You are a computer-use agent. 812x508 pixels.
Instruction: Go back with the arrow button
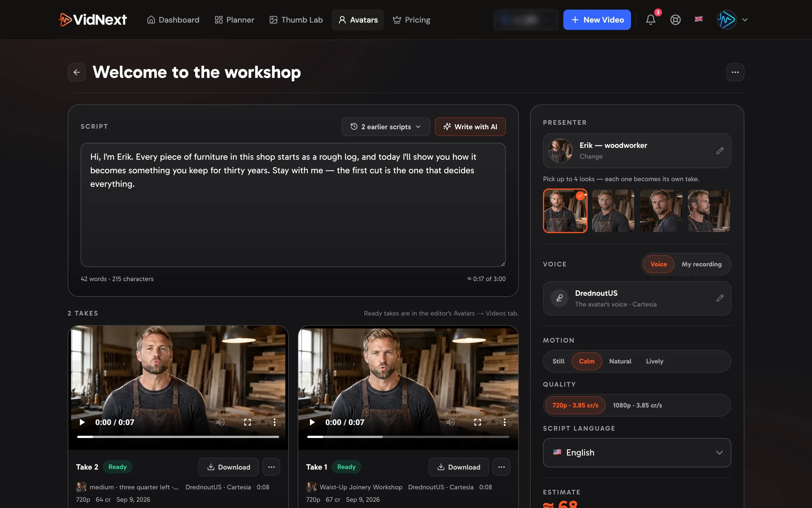point(76,72)
